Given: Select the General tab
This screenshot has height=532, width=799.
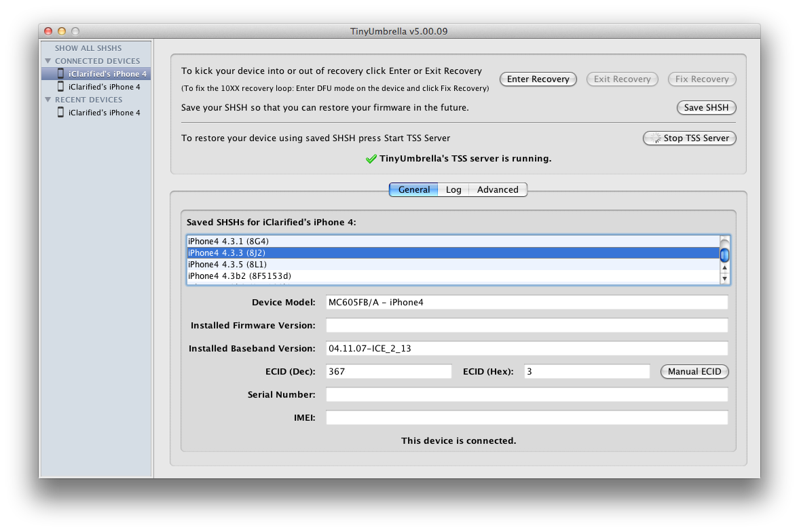Looking at the screenshot, I should click(x=413, y=190).
